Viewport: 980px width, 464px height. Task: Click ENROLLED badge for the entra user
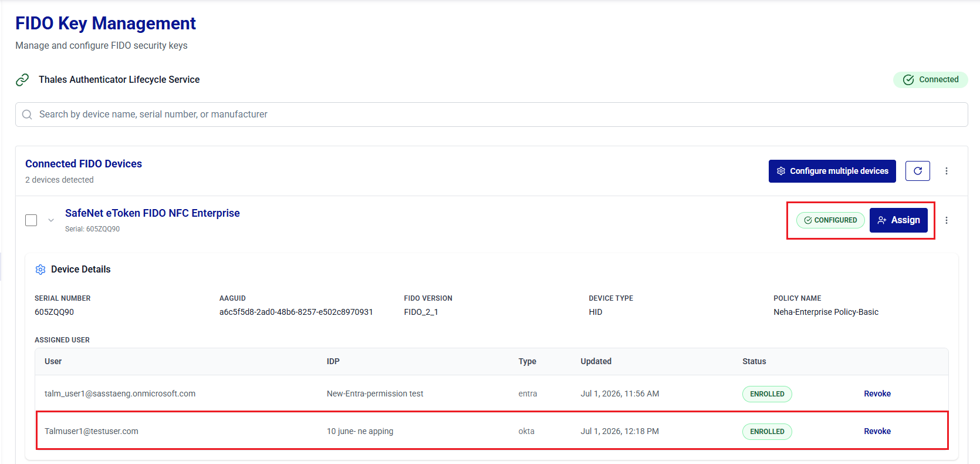767,394
